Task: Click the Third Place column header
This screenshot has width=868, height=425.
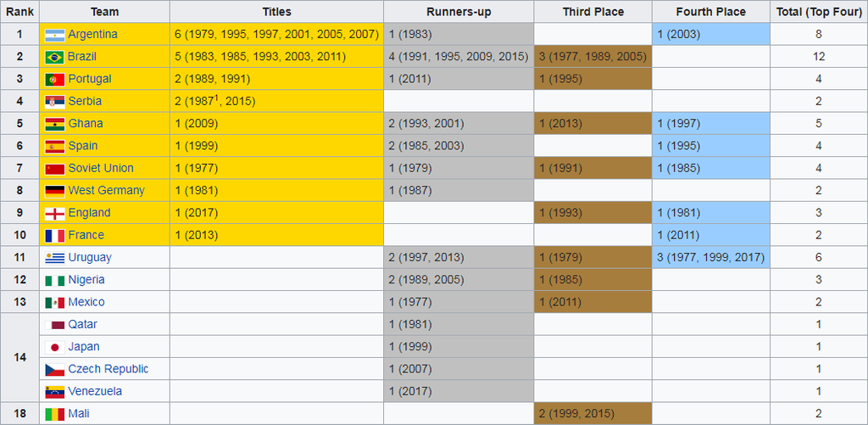Action: pyautogui.click(x=593, y=12)
